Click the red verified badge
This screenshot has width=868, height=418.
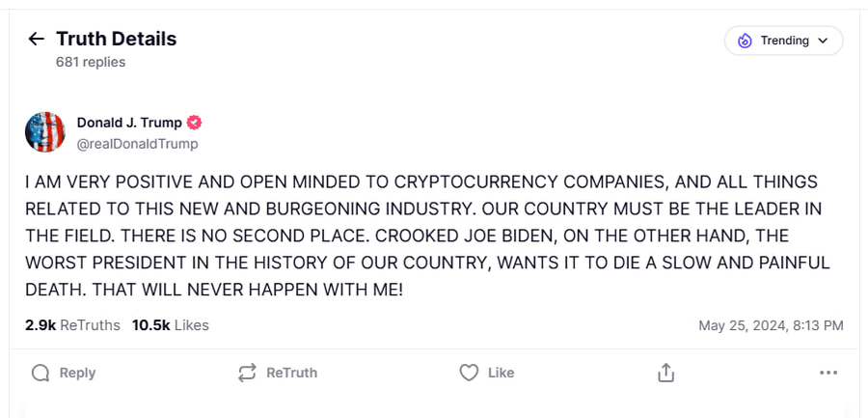click(194, 123)
